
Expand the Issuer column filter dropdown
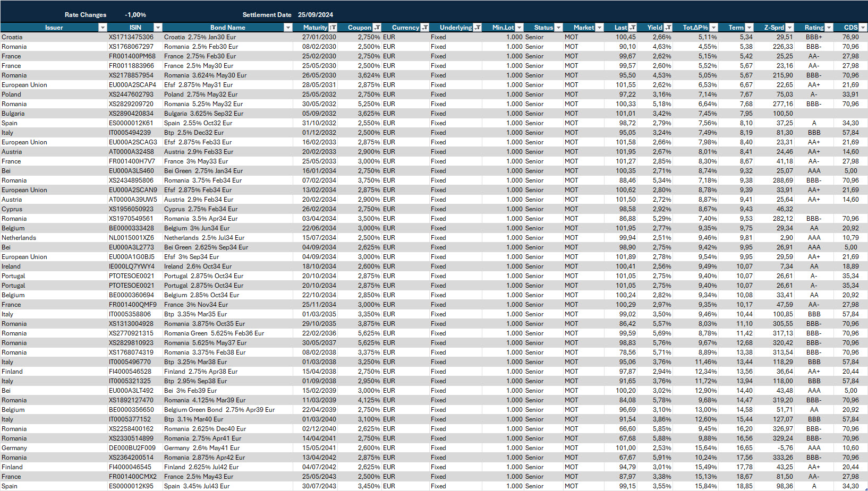point(103,28)
